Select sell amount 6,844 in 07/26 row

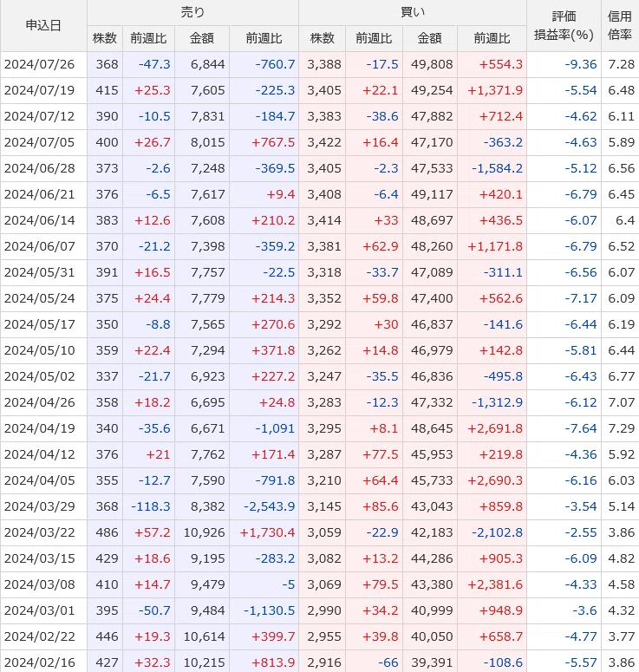pos(202,65)
